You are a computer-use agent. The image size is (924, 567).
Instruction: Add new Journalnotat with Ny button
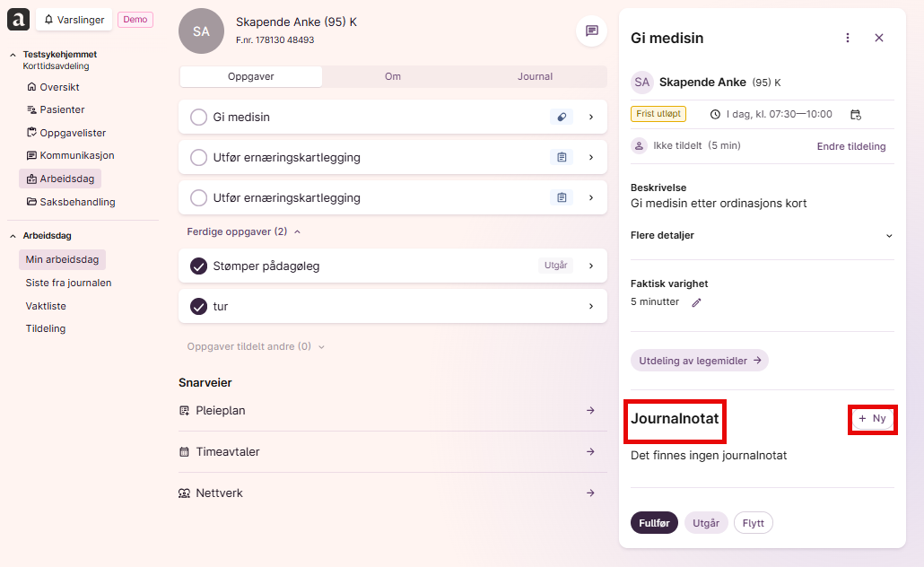coord(873,418)
